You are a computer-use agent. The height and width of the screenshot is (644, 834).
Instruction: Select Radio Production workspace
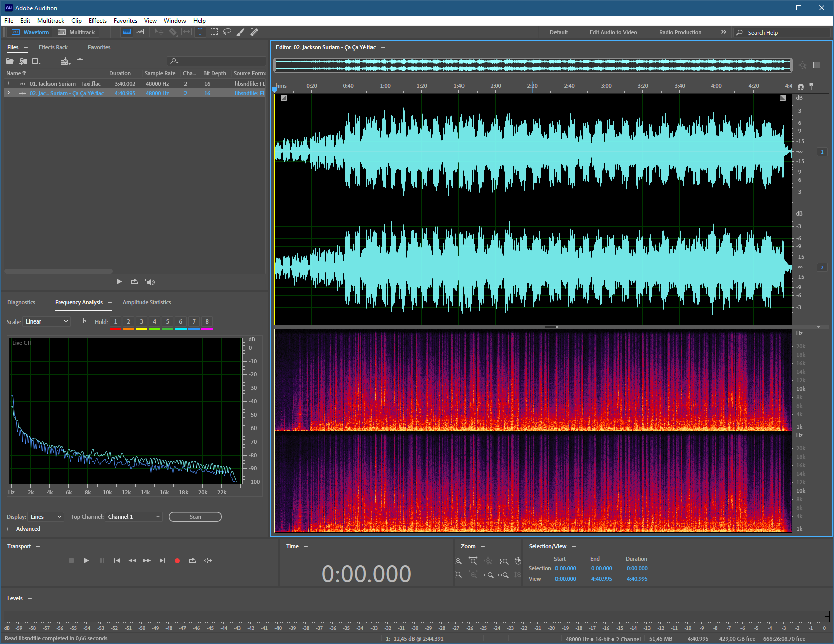point(680,32)
